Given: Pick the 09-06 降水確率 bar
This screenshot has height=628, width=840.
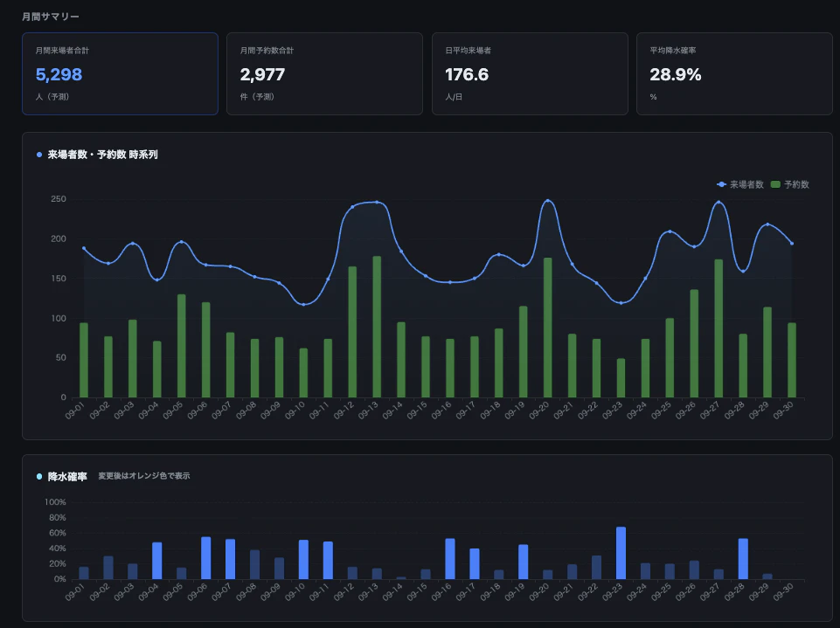Looking at the screenshot, I should 205,558.
